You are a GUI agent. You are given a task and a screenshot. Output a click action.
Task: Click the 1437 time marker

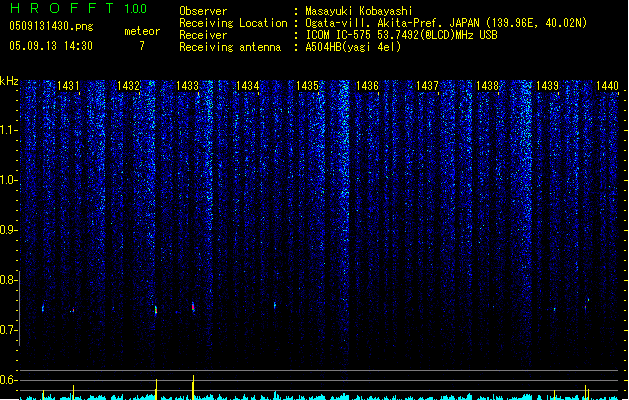427,85
